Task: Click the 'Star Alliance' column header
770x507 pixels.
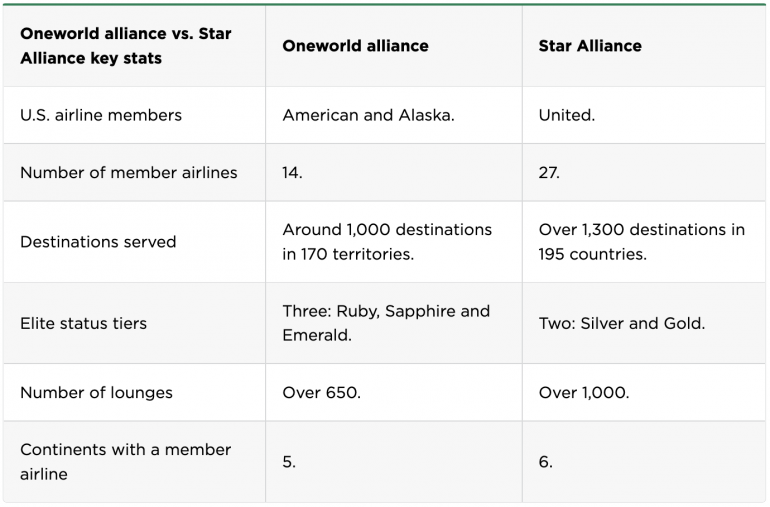Action: 590,46
